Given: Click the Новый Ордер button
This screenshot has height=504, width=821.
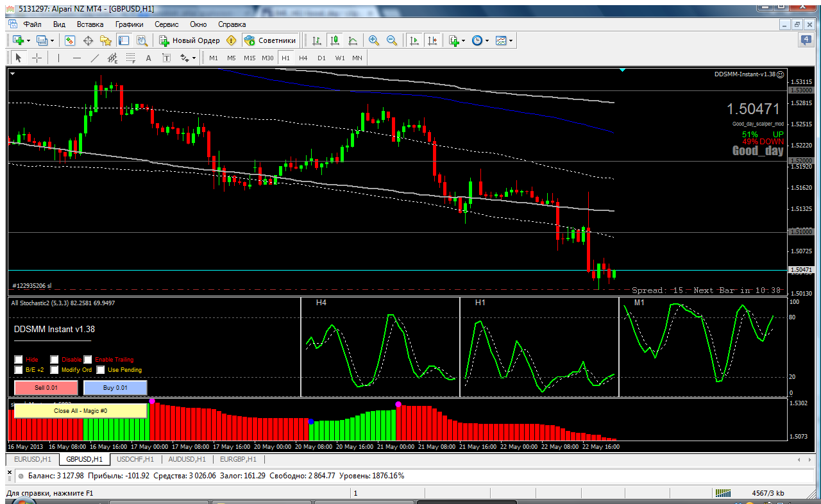Looking at the screenshot, I should point(189,40).
